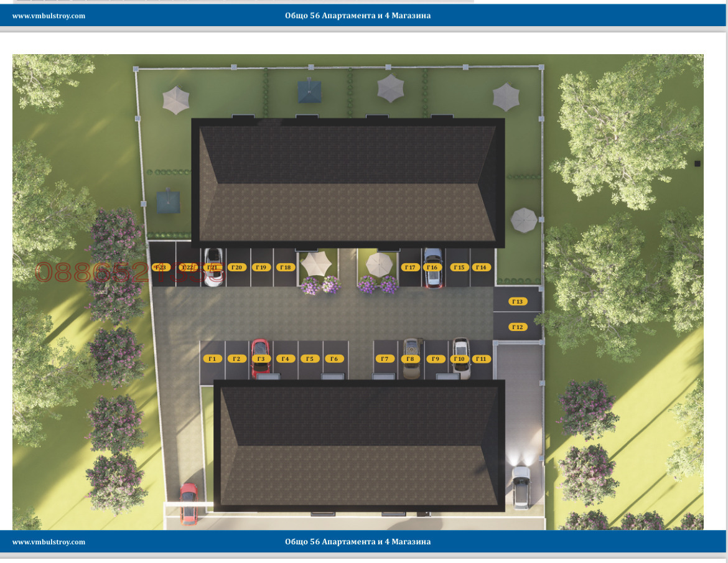Open the www.vmbulstroy.com link in top banner
The width and height of the screenshot is (728, 563).
[x=49, y=16]
